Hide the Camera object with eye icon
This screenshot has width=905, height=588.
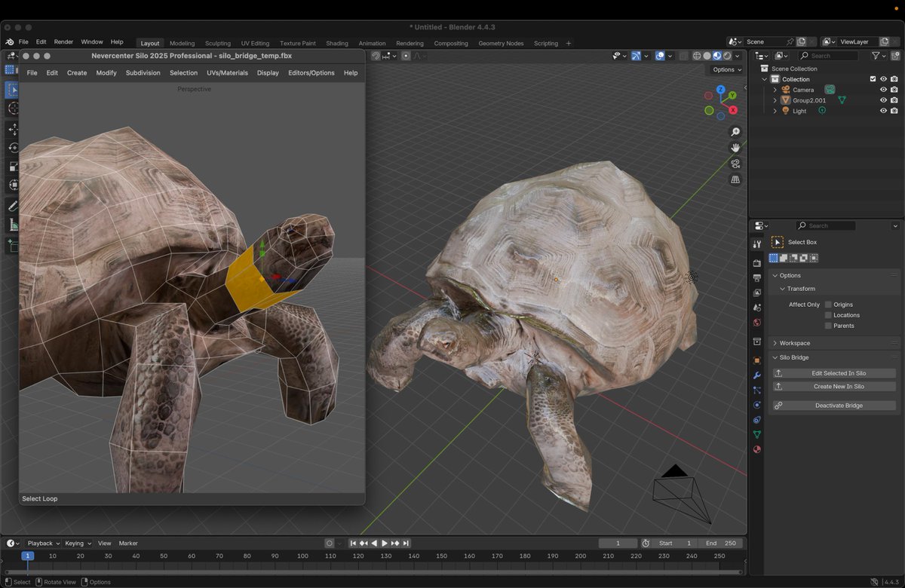pyautogui.click(x=883, y=90)
